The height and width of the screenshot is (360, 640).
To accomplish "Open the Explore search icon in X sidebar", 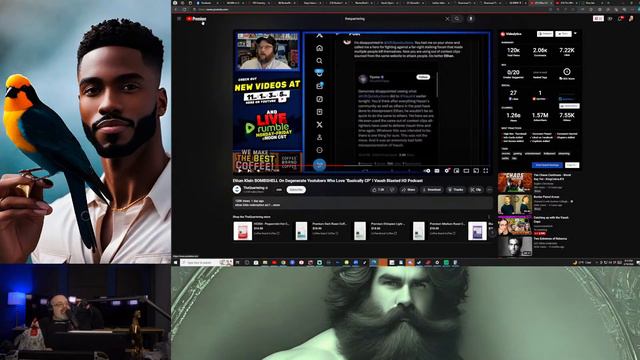I will pos(319,61).
